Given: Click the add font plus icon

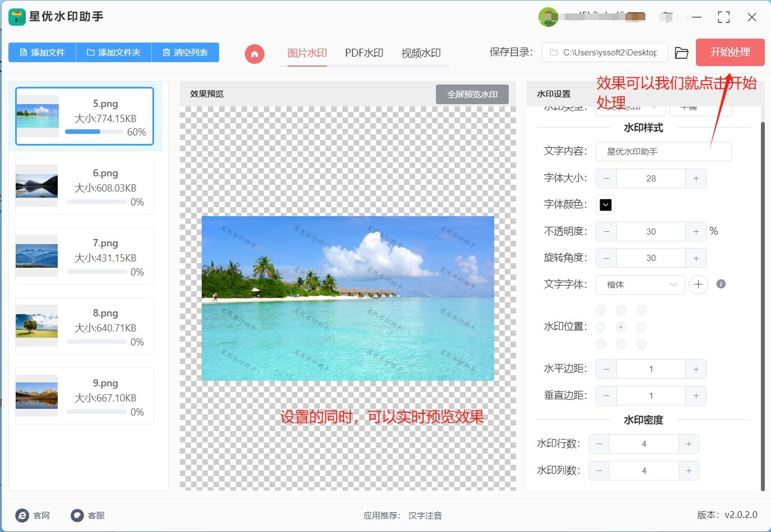Looking at the screenshot, I should [698, 284].
